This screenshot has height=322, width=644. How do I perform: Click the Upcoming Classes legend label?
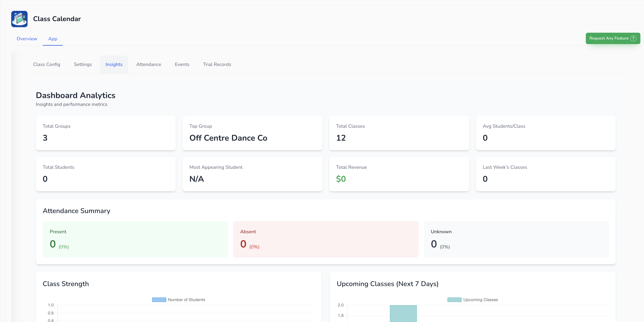(481, 300)
